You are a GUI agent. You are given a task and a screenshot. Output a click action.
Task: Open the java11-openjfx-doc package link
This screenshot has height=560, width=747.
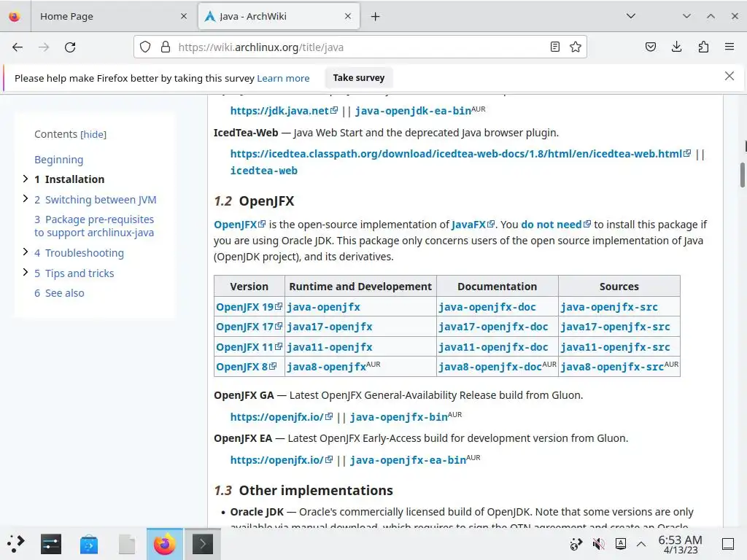[x=493, y=347]
